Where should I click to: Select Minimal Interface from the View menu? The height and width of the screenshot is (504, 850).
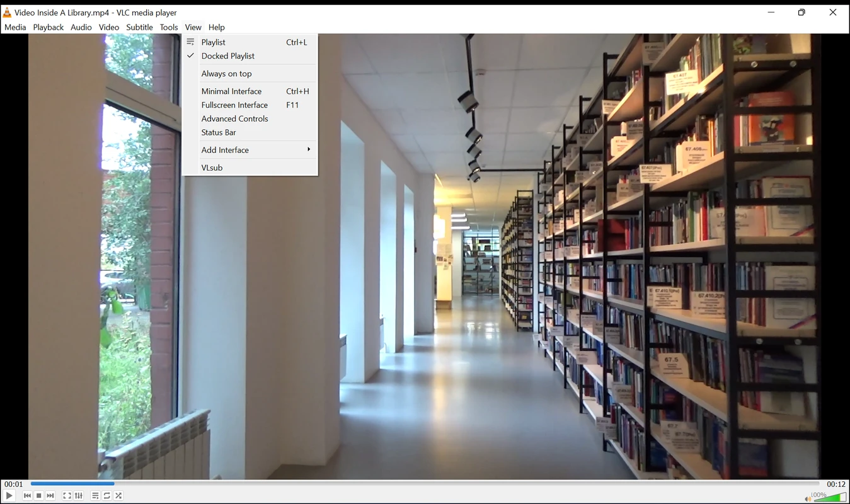(x=231, y=91)
